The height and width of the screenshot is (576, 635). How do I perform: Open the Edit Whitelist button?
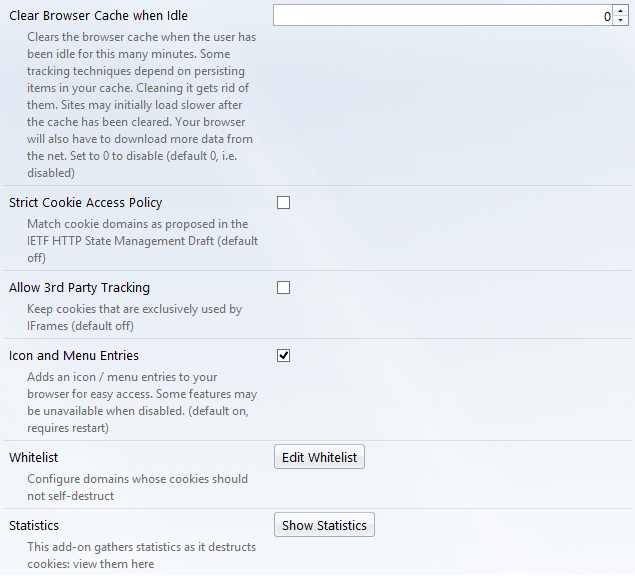320,457
